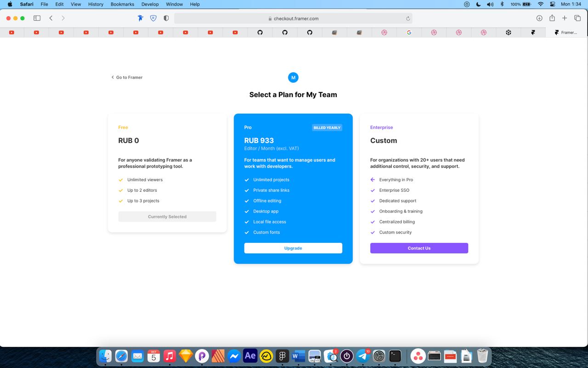Switch to the Google tab
This screenshot has height=368, width=588.
pyautogui.click(x=409, y=33)
